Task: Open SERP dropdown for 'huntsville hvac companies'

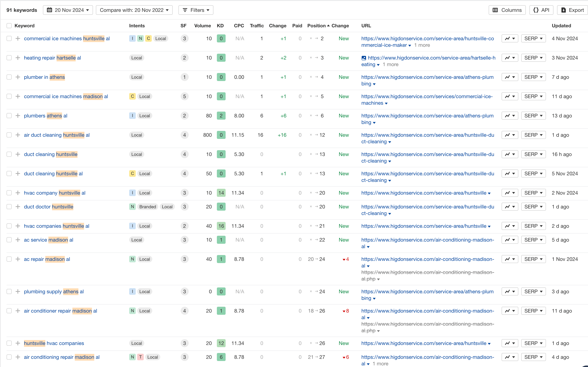Action: 533,343
